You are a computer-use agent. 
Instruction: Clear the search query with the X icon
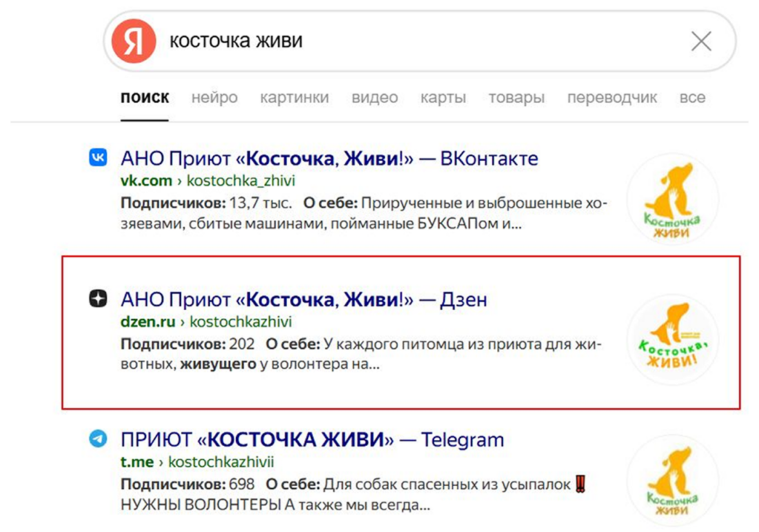tap(702, 41)
